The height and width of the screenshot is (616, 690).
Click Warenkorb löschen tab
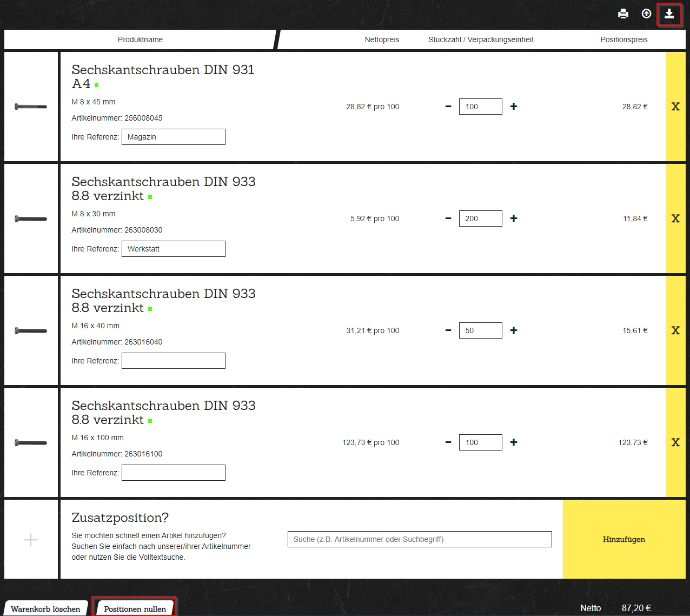pyautogui.click(x=45, y=609)
